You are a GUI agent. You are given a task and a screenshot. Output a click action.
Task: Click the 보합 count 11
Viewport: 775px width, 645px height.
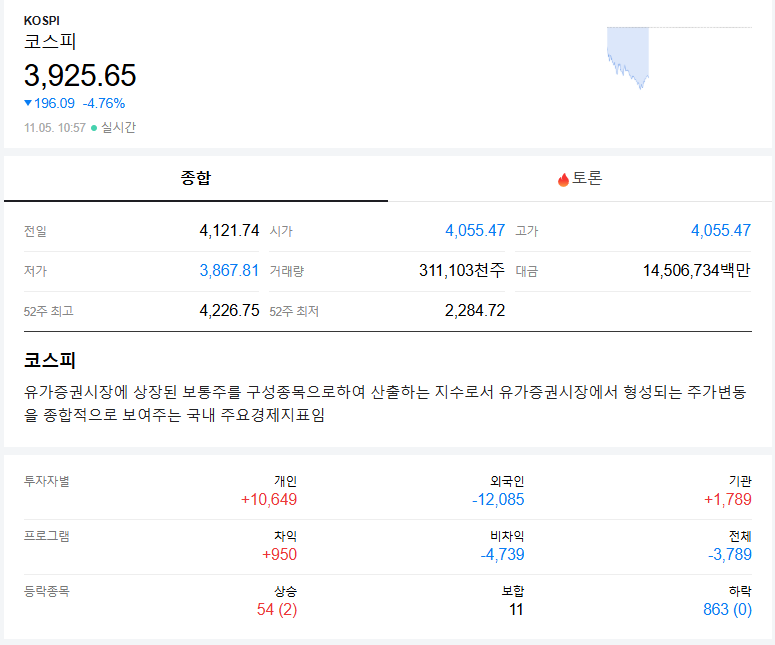pyautogui.click(x=516, y=609)
